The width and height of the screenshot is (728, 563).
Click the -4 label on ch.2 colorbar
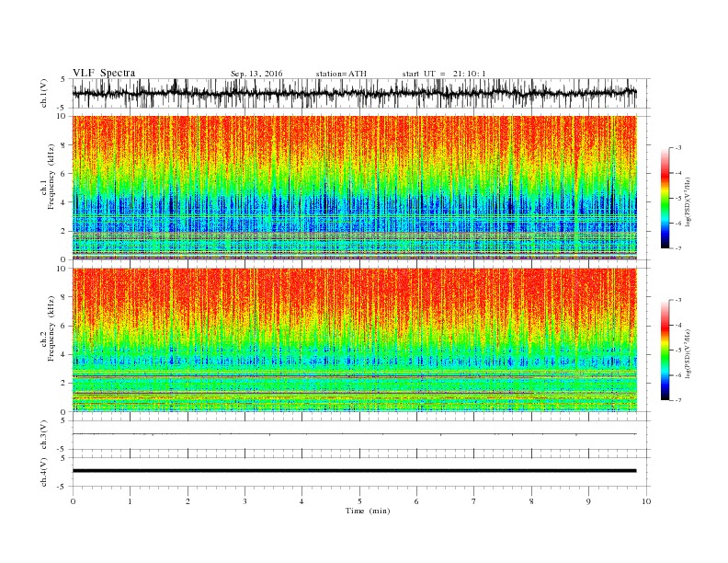pos(678,325)
